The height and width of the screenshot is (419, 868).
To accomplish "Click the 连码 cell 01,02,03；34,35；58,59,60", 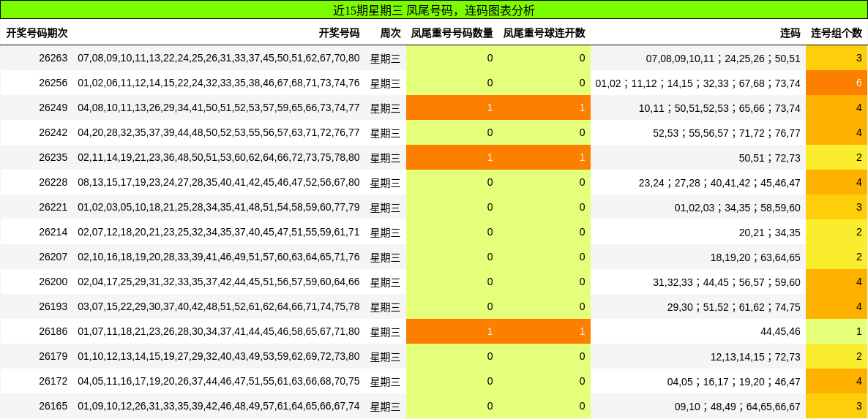I will tap(737, 208).
